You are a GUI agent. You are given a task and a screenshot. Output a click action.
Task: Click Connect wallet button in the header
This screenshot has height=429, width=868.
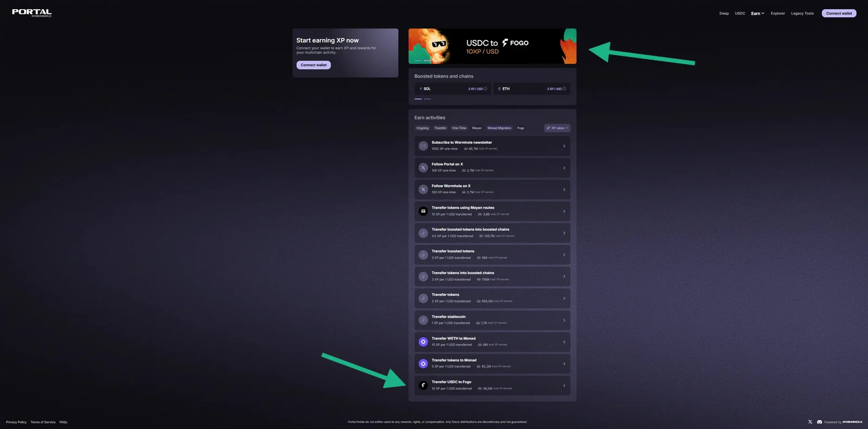[x=839, y=14]
